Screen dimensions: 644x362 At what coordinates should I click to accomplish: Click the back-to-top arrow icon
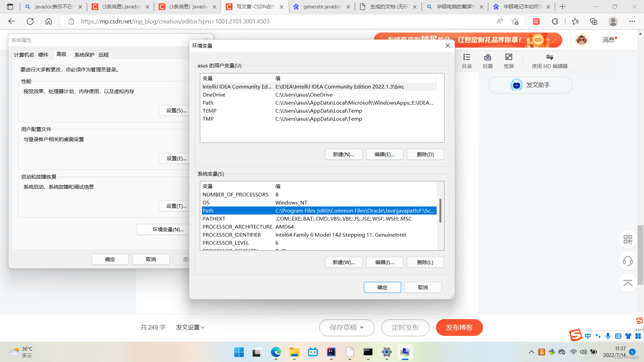pyautogui.click(x=628, y=283)
